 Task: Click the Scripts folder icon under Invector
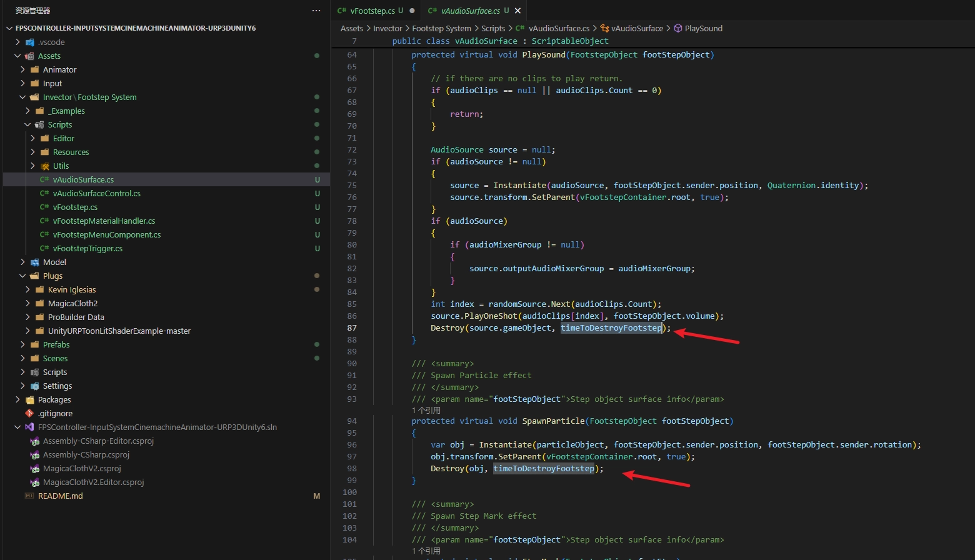pyautogui.click(x=39, y=124)
